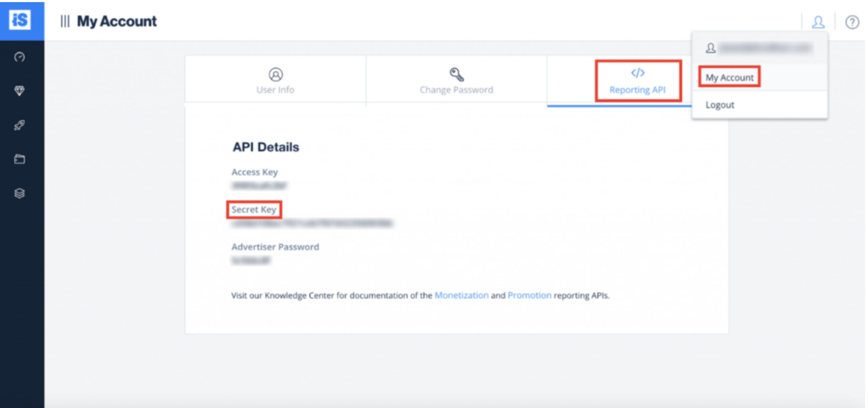Open the User Info tab
The width and height of the screenshot is (868, 408).
pyautogui.click(x=274, y=80)
